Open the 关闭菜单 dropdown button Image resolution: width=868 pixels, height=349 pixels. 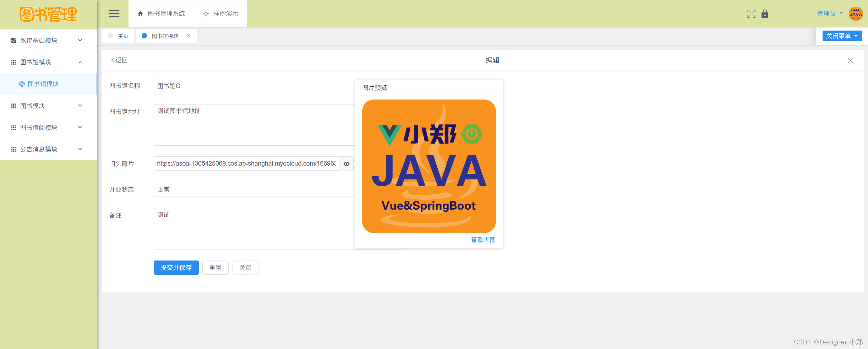point(842,36)
